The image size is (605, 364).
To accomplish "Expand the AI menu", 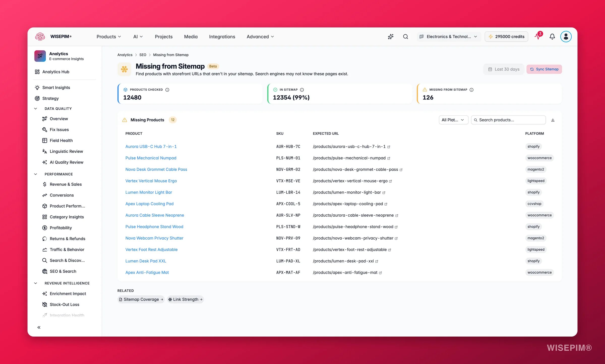I will point(138,37).
